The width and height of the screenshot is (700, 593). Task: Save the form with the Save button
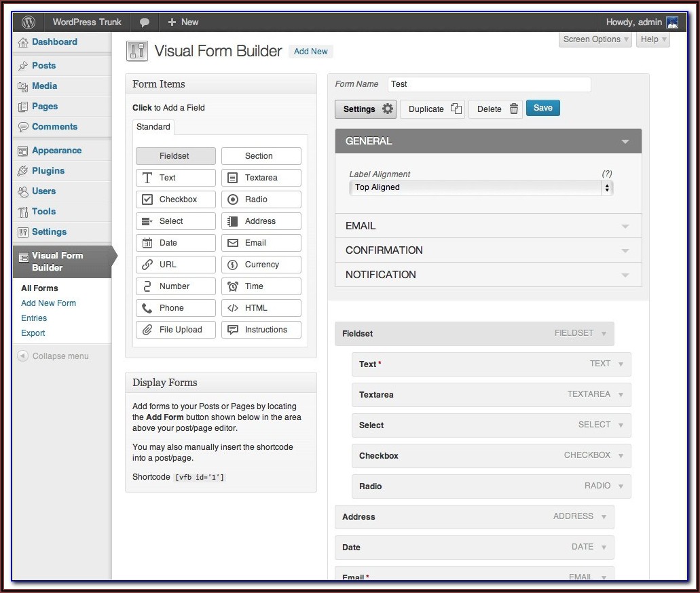542,108
